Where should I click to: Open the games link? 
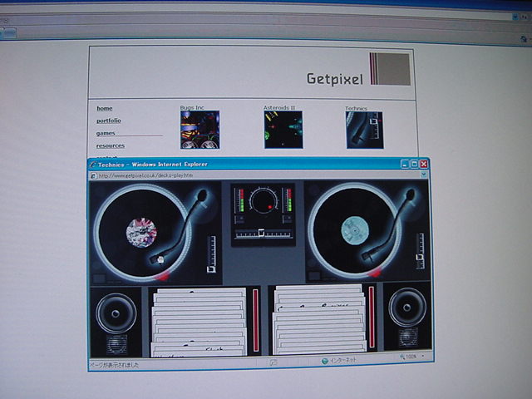[x=106, y=133]
